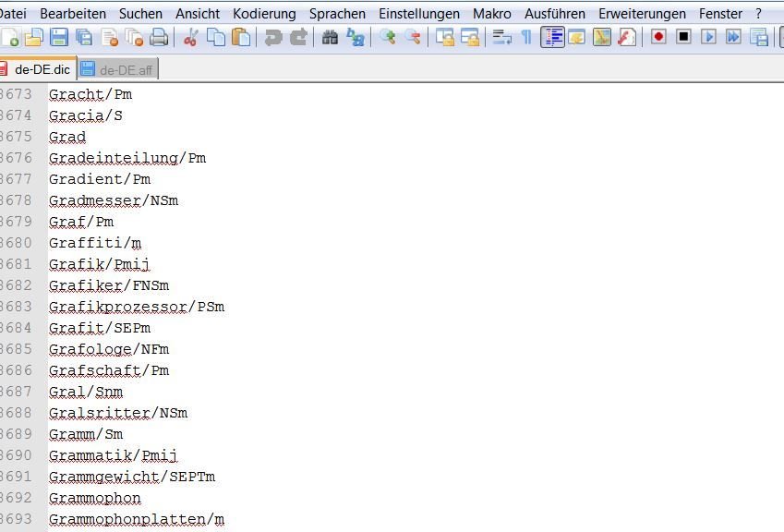The height and width of the screenshot is (532, 784).
Task: Toggle synchronized vertical scrolling icon
Action: pyautogui.click(x=444, y=38)
